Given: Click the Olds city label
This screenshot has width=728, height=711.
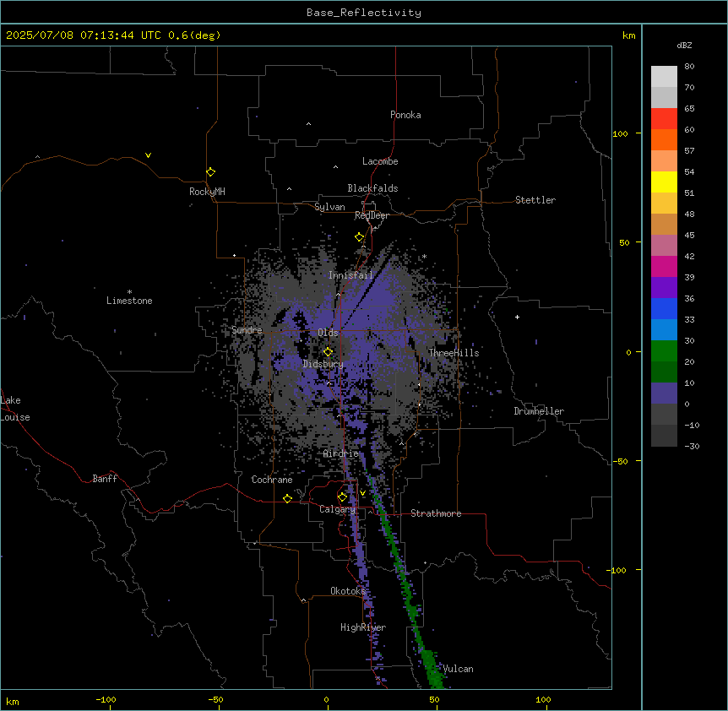Looking at the screenshot, I should coord(328,333).
